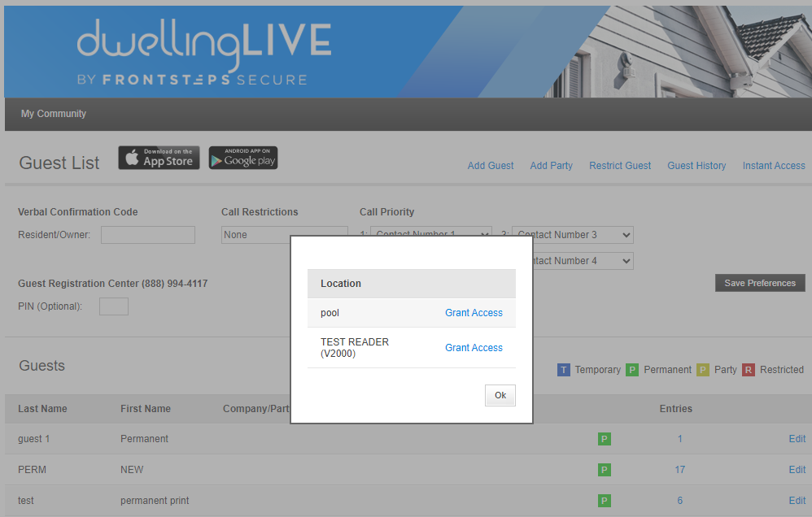Click the red Restricted legend icon
Screen dimensions: 812x517
(749, 370)
